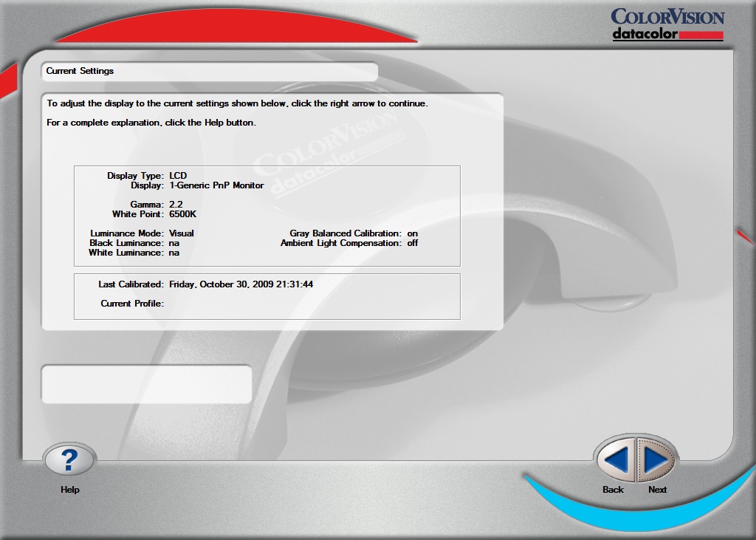
Task: Click the 'White Point:' label
Action: pos(138,213)
